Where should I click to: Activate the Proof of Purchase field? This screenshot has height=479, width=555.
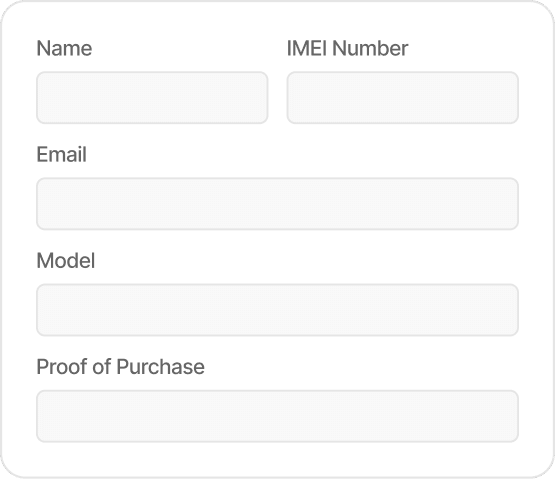[x=278, y=416]
